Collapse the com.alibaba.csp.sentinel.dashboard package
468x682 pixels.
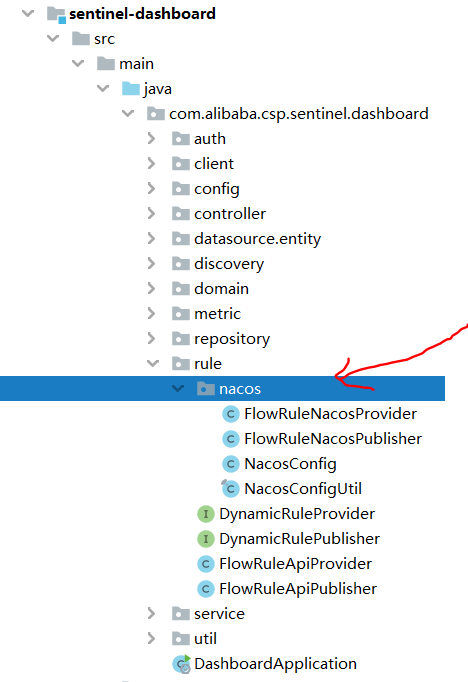128,114
